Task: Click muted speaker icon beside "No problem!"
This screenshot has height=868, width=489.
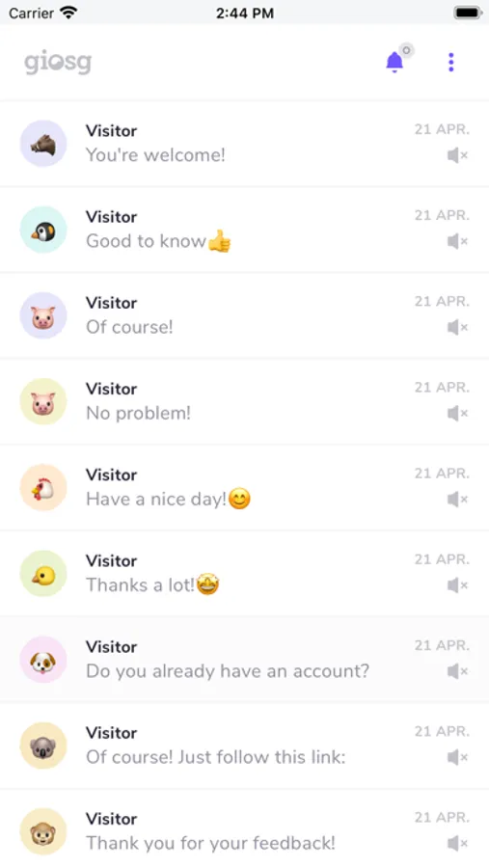Action: click(457, 414)
